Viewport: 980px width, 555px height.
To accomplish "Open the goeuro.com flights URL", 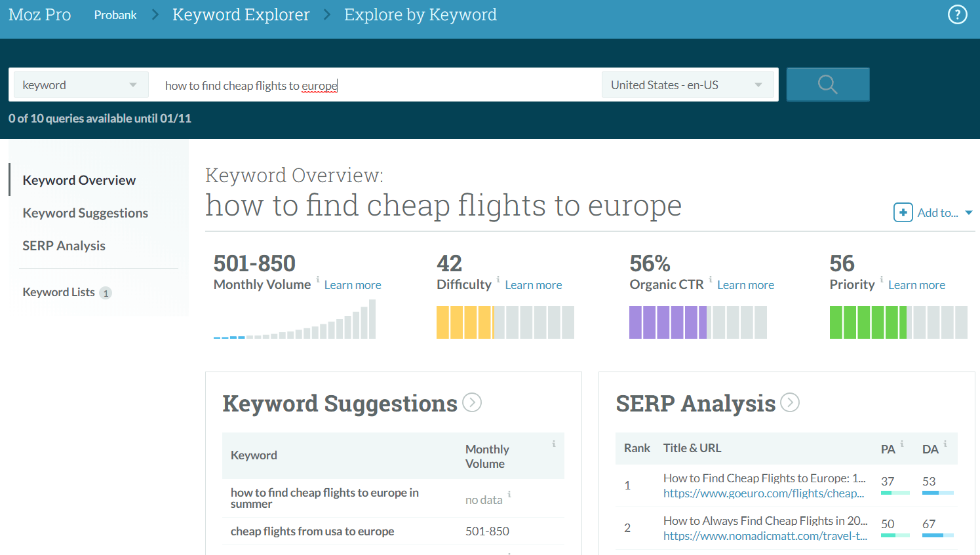I will pos(764,493).
